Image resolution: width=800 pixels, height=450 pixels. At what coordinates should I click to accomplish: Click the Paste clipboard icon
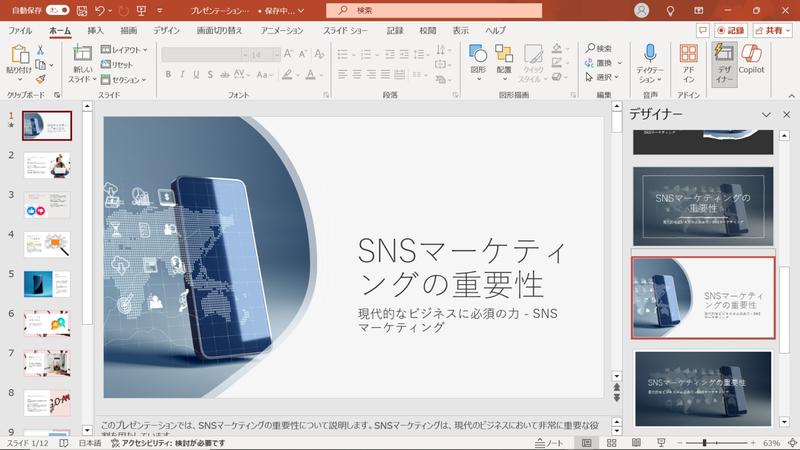[17, 56]
